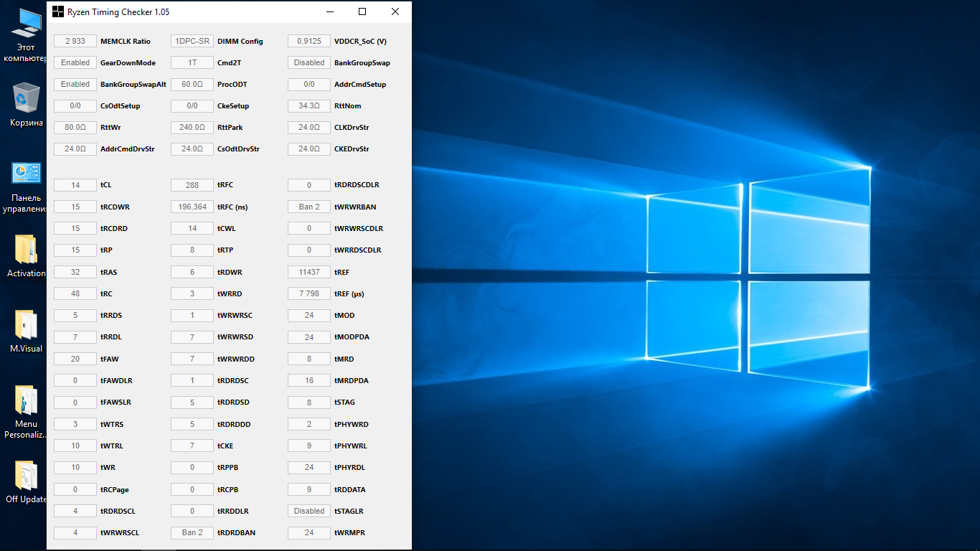Open the Корзина recycle bin icon

(x=26, y=105)
